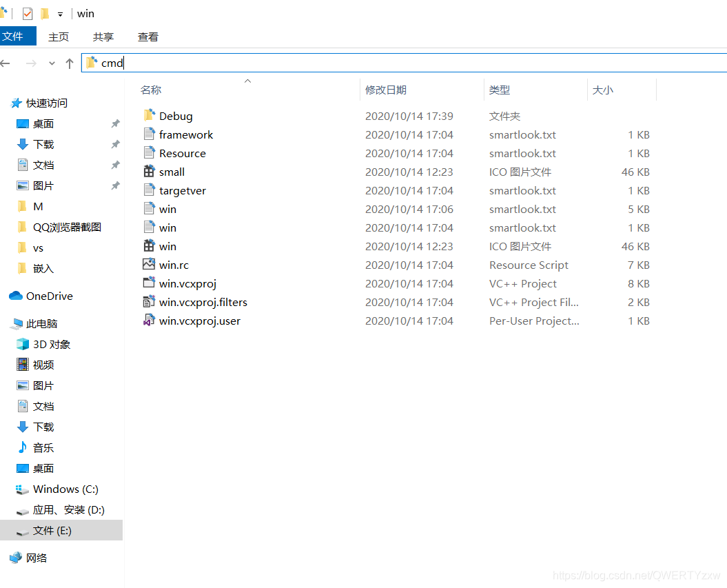Open the vs folder in sidebar
The height and width of the screenshot is (588, 727).
pos(38,248)
